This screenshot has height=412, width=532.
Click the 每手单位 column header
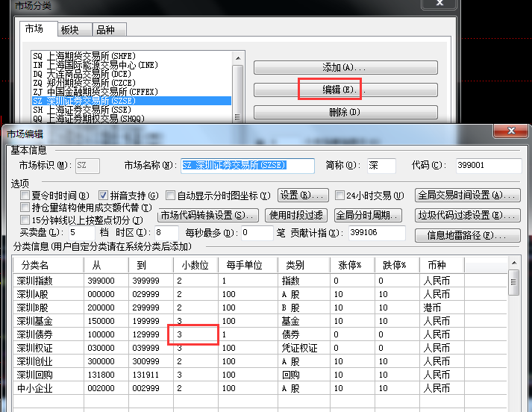(x=248, y=265)
